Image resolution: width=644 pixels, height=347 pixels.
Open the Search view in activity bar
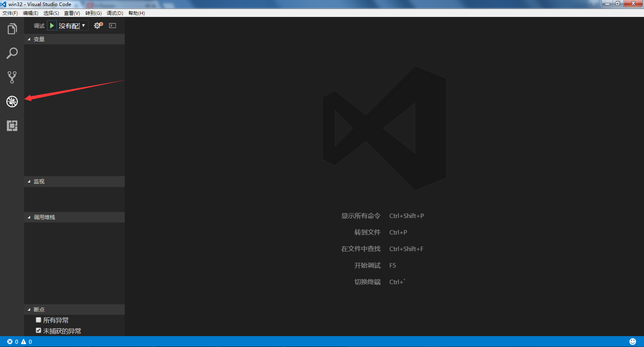[12, 53]
